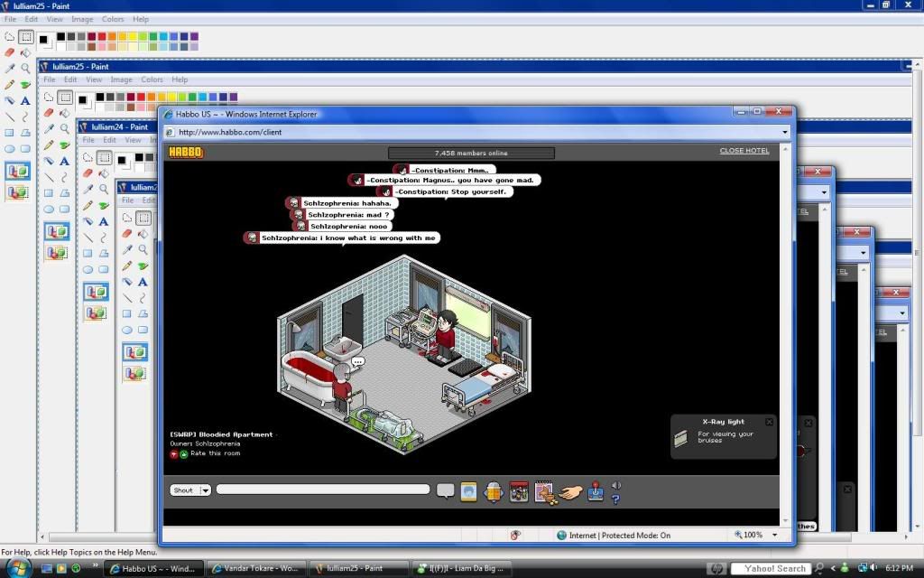This screenshot has height=578, width=924.
Task: Enable transparent selection mode in outermost Paint
Action: pos(17,191)
